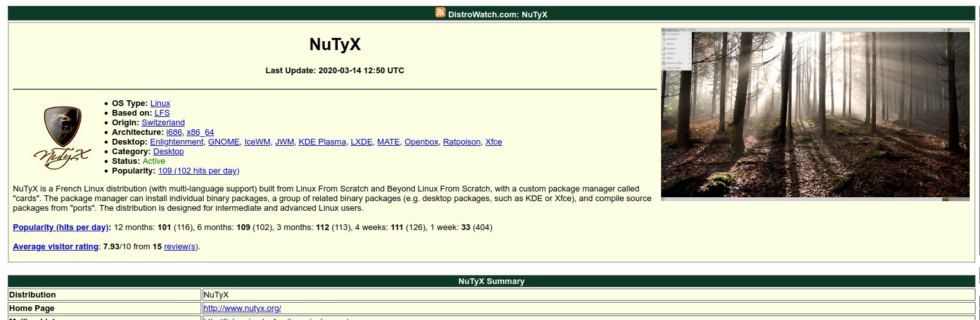The image size is (980, 320).
Task: Click the NuTyX page heading
Action: [x=335, y=44]
